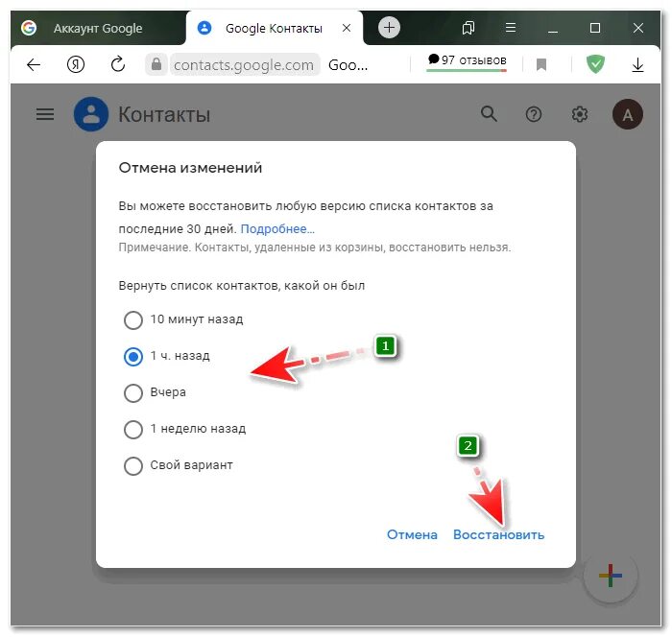
Task: Open a new tab with plus button
Action: click(x=389, y=28)
